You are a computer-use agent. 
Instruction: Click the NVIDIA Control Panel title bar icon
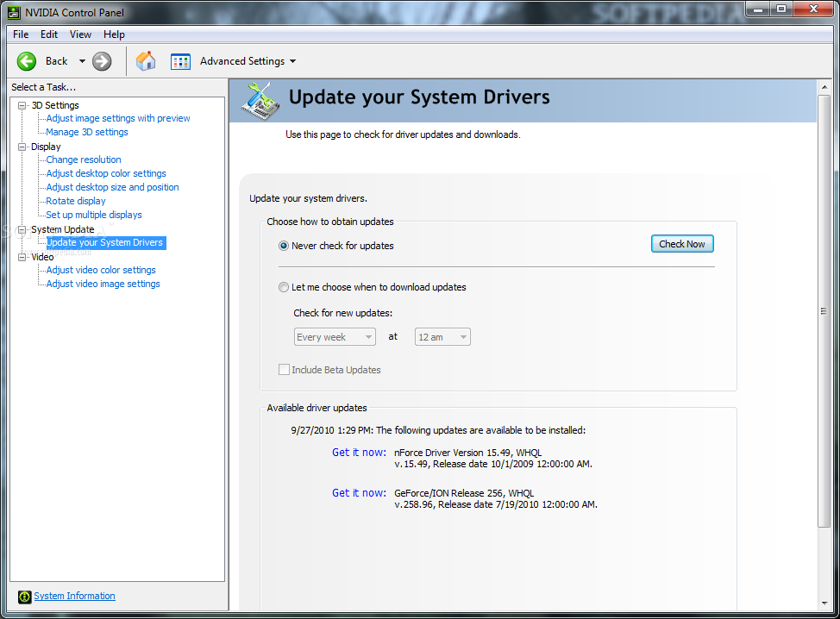point(14,12)
